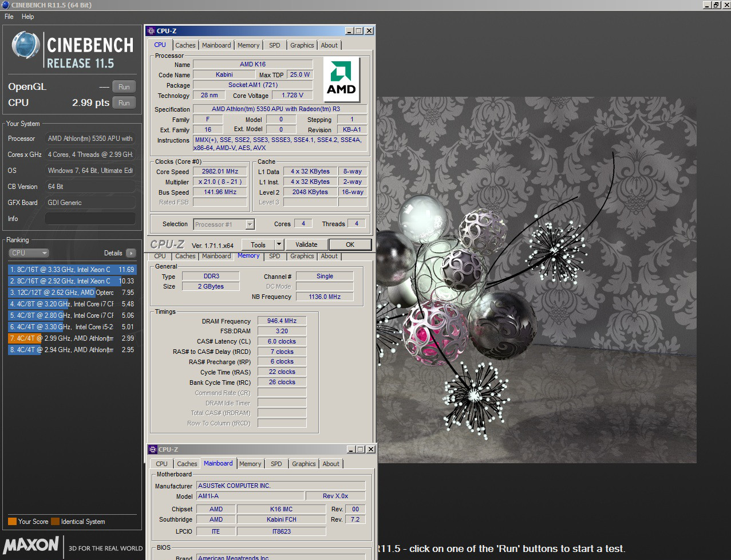Click the DRAM Frequency value 946.4 MHz
731x560 pixels.
[282, 321]
